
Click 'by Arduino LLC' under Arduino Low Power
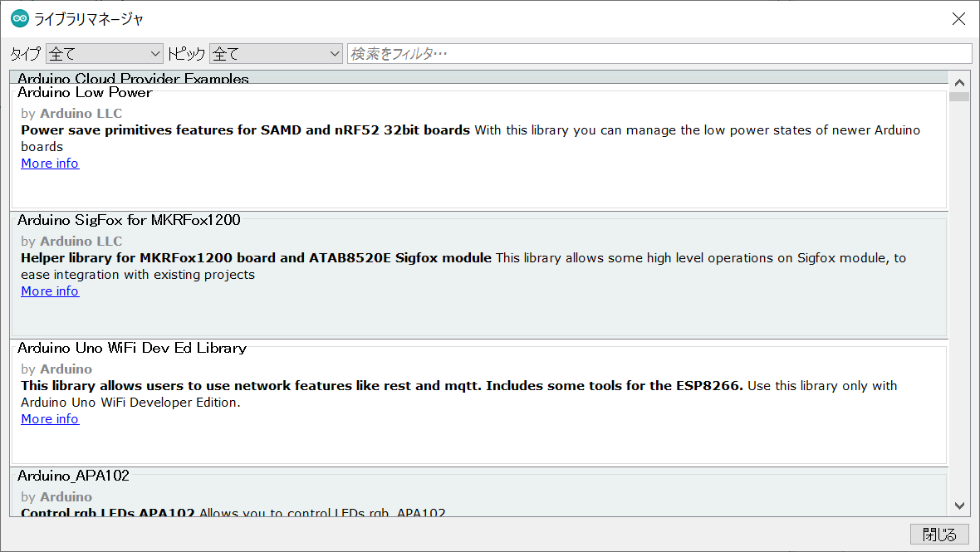click(x=71, y=114)
